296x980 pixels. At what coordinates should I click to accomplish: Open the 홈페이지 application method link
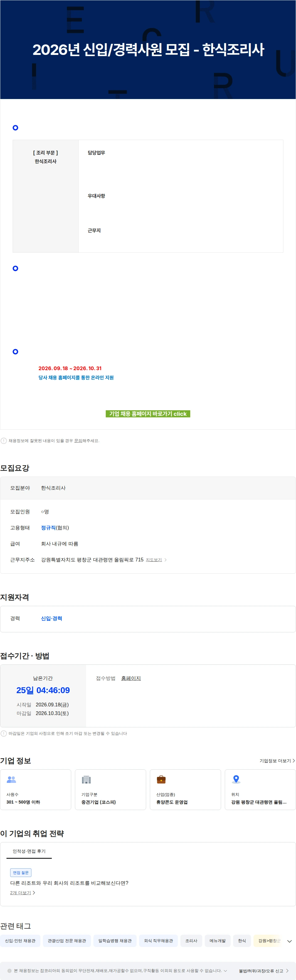click(x=131, y=678)
